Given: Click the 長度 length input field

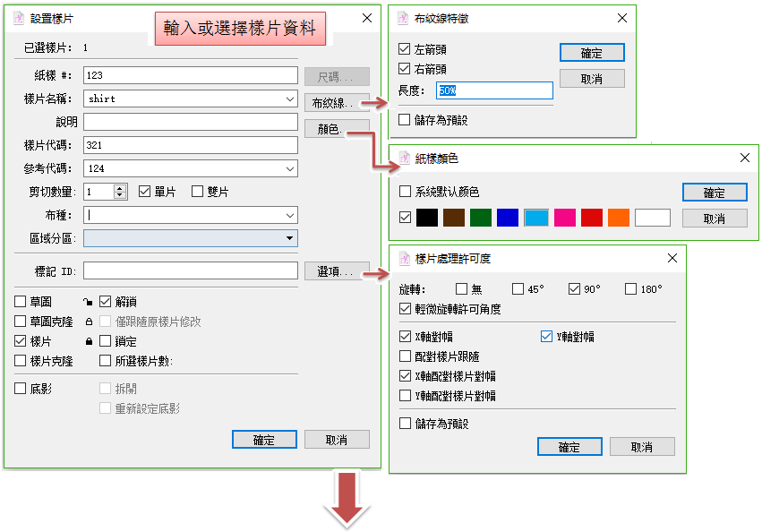Looking at the screenshot, I should [x=494, y=90].
